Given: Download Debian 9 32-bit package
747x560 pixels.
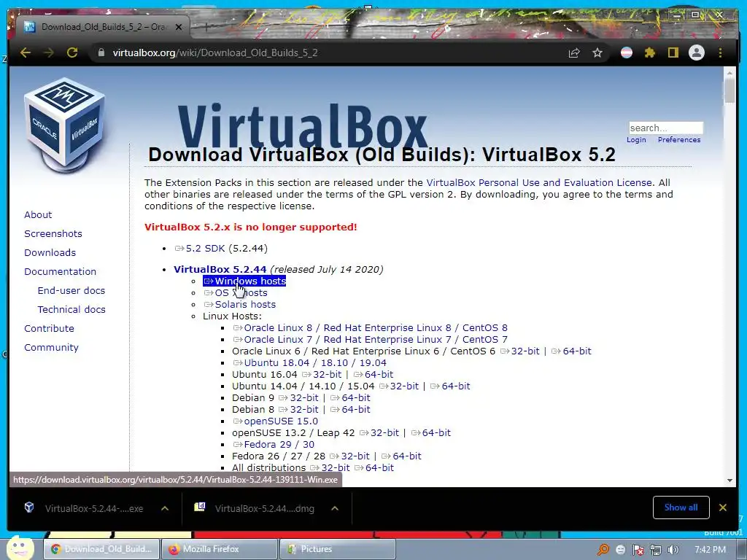Looking at the screenshot, I should click(x=298, y=398).
